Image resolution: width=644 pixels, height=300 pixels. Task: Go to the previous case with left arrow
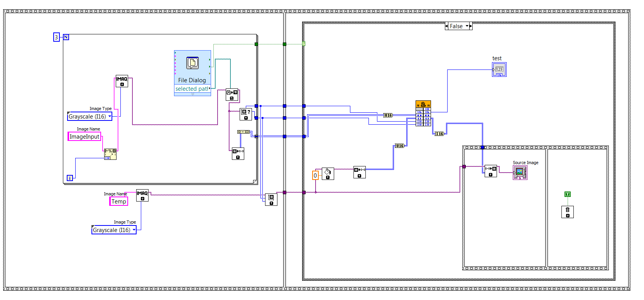(x=447, y=26)
